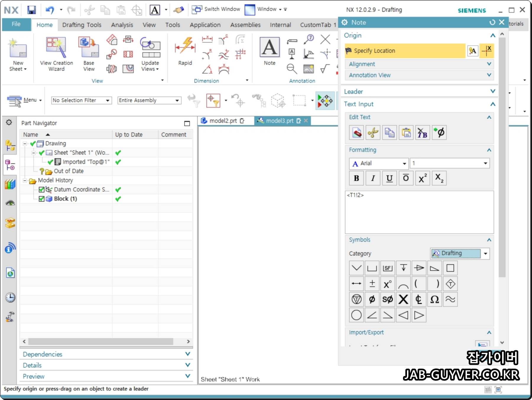Open the Assembly Navigator sidebar tab
532x400 pixels.
[10, 146]
